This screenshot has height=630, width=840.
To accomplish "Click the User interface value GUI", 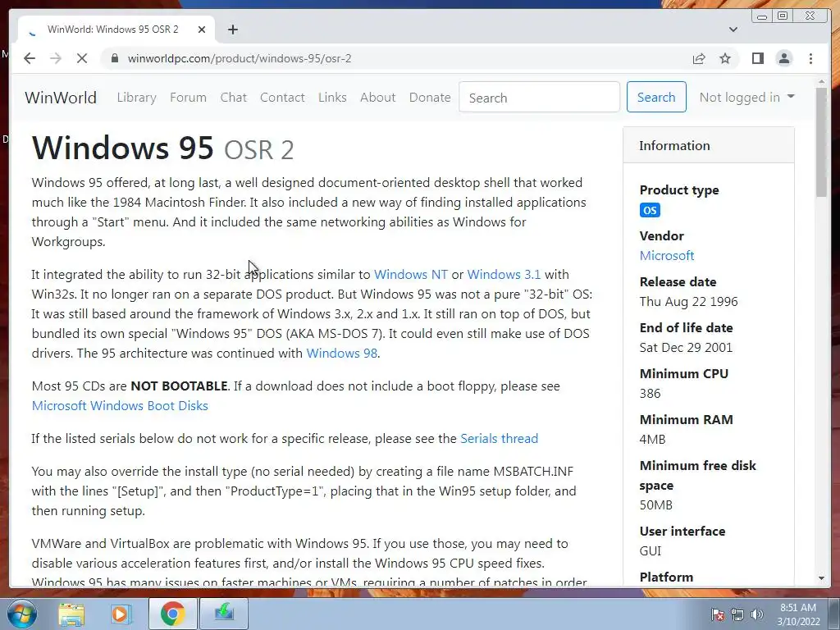I will 651,550.
